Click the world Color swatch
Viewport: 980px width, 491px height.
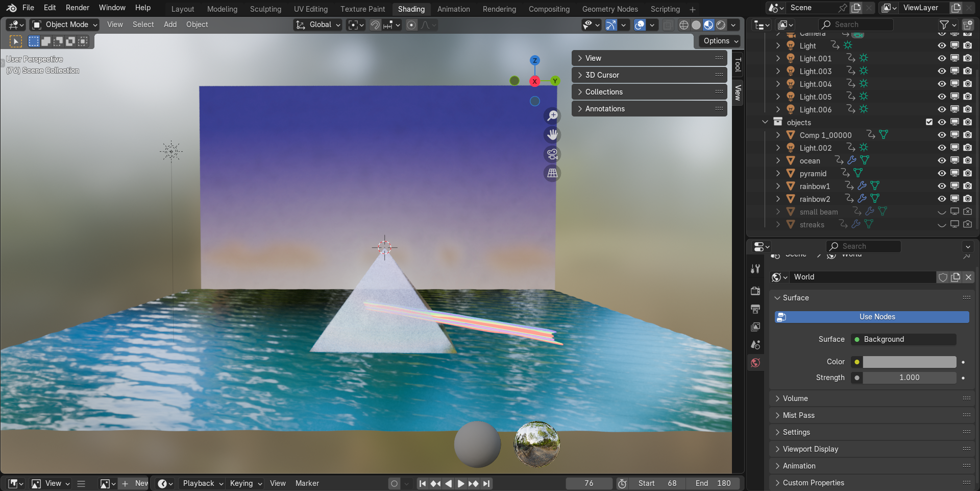tap(909, 362)
